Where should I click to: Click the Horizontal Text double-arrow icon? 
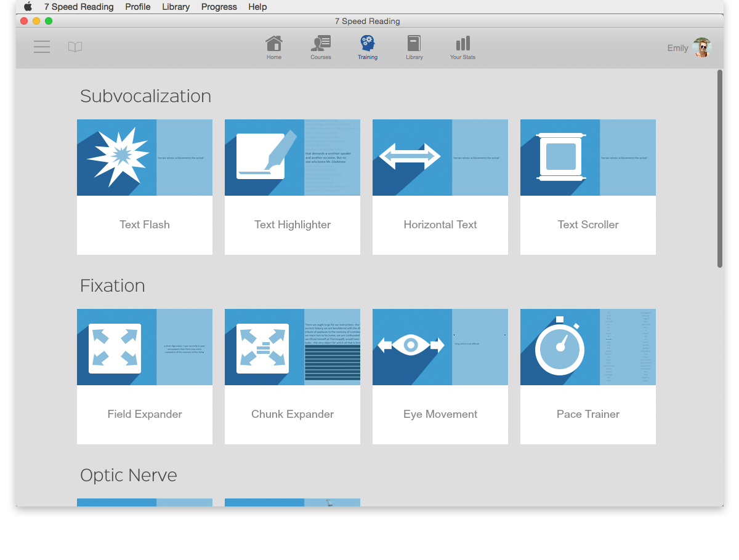(x=410, y=156)
